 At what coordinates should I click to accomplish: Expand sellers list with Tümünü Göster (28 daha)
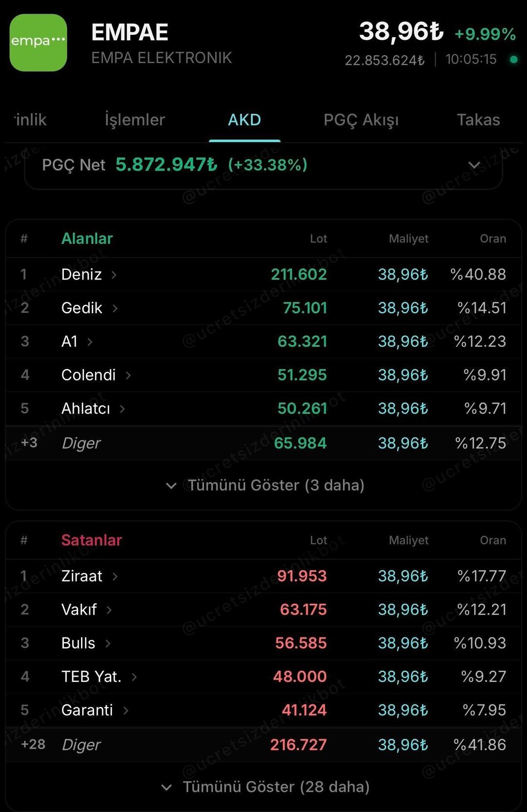266,787
